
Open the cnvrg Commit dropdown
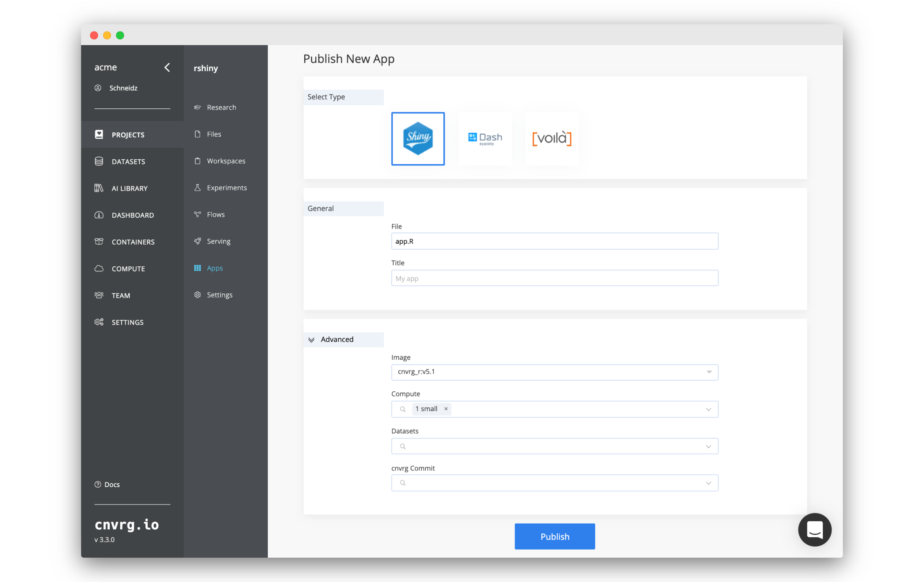click(x=709, y=483)
